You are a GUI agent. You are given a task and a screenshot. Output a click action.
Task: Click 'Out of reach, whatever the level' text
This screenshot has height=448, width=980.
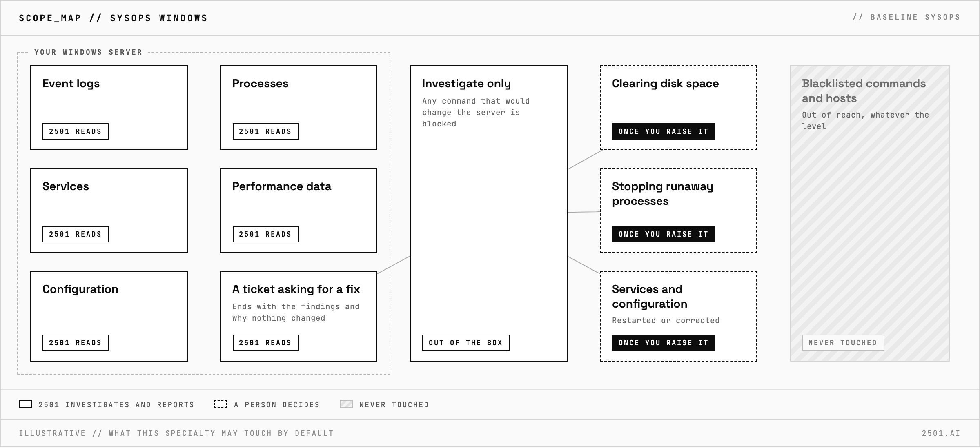(865, 120)
